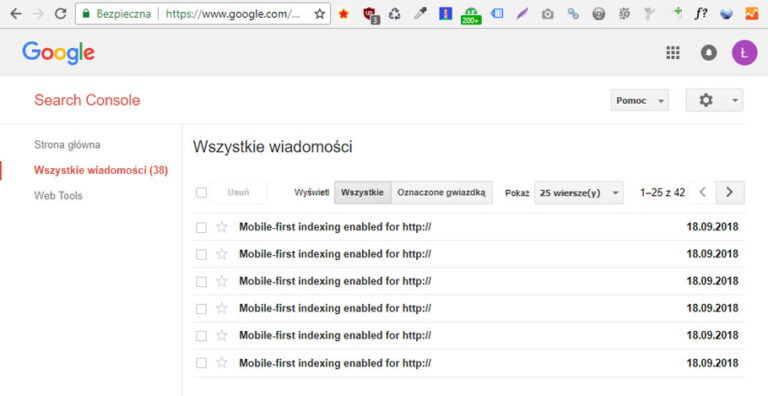Image resolution: width=768 pixels, height=396 pixels.
Task: Select Wszystkie wiadomości (38) in sidebar
Action: (101, 170)
